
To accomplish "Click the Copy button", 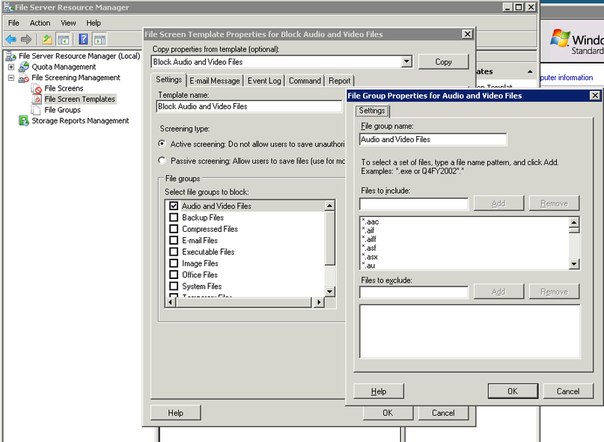I will (x=443, y=62).
